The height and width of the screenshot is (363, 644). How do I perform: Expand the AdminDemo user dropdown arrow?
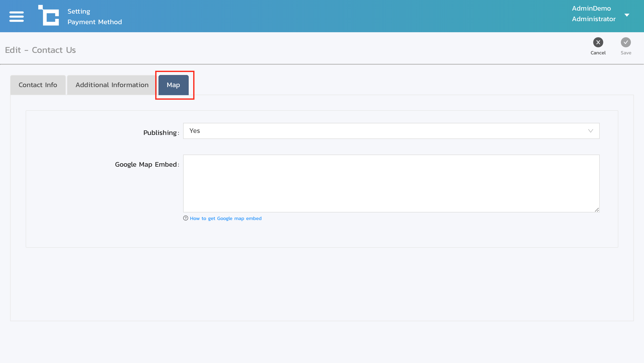[x=627, y=15]
